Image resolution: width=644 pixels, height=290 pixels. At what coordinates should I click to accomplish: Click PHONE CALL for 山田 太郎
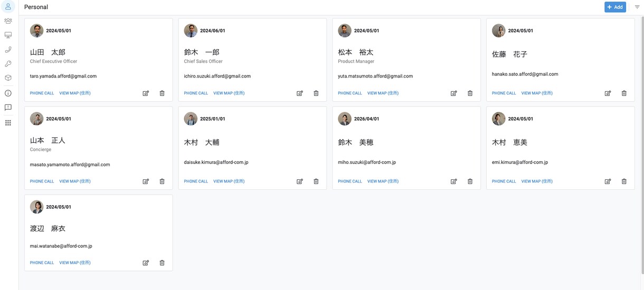(42, 93)
